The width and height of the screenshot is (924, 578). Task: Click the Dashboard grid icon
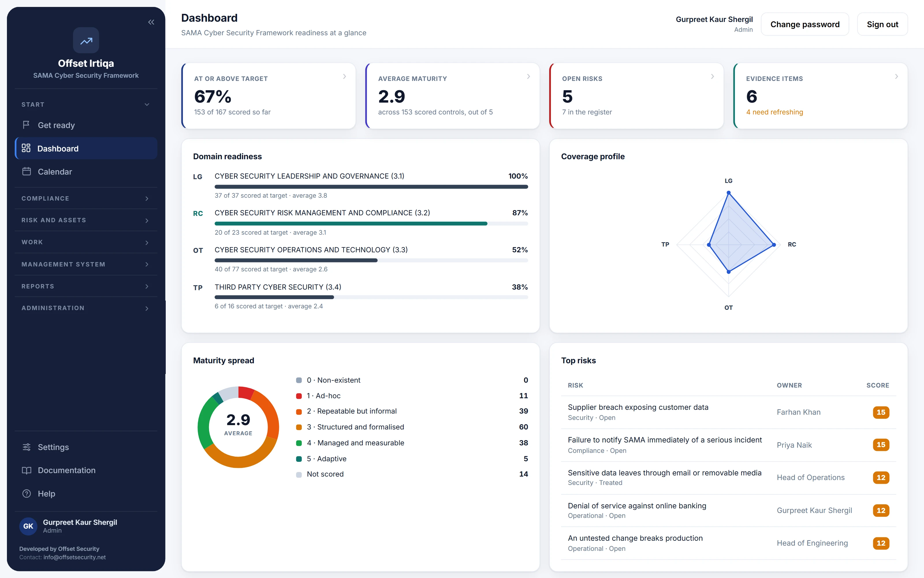click(x=26, y=148)
